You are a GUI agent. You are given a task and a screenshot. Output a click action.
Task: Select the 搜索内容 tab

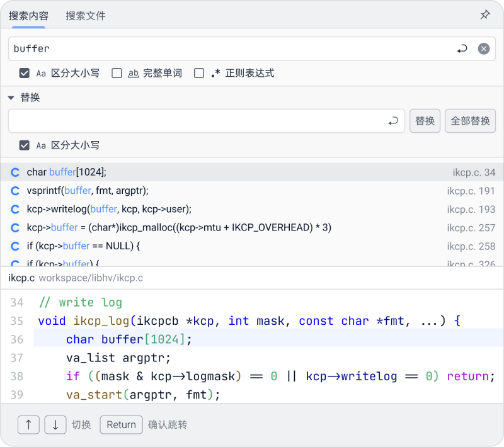coord(30,14)
